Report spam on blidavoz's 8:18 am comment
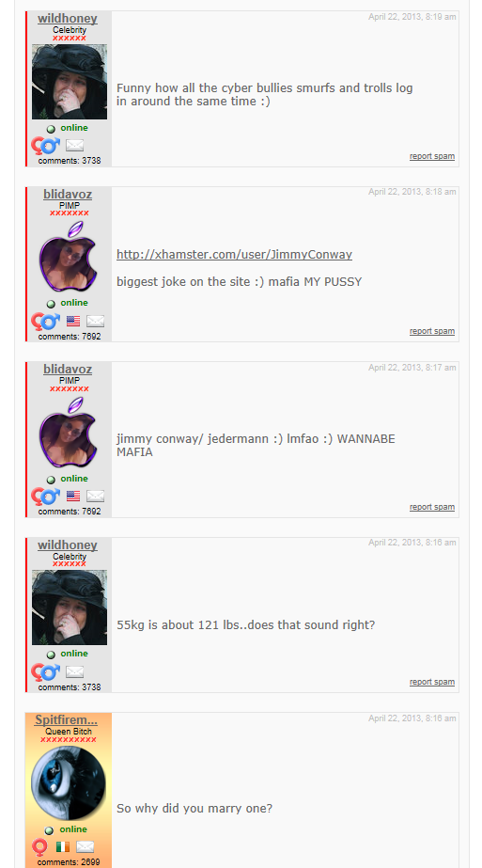The width and height of the screenshot is (482, 868). (432, 331)
